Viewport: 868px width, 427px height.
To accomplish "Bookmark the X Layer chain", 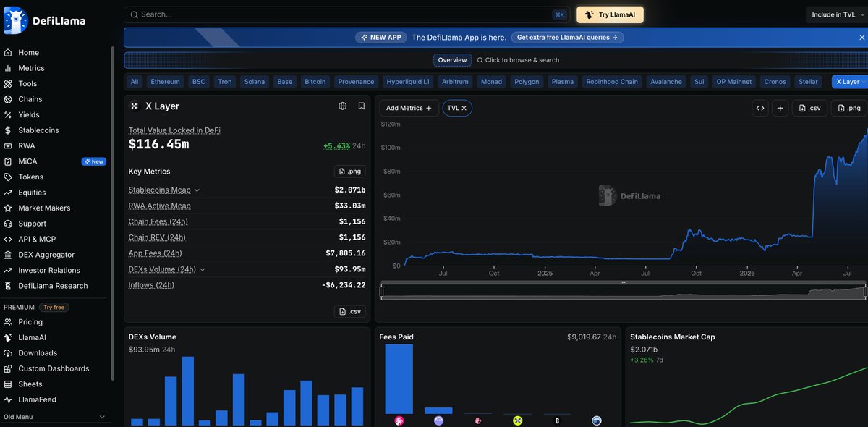I will click(x=361, y=106).
